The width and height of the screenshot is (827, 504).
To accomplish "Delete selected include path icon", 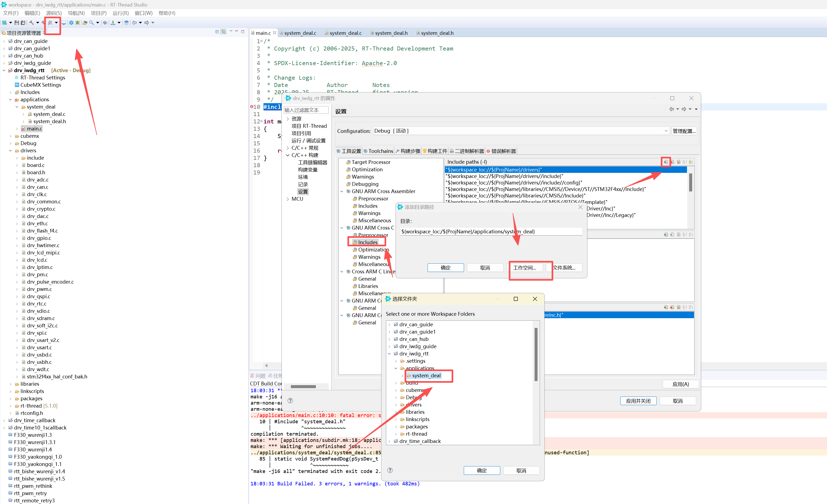I will tap(672, 162).
